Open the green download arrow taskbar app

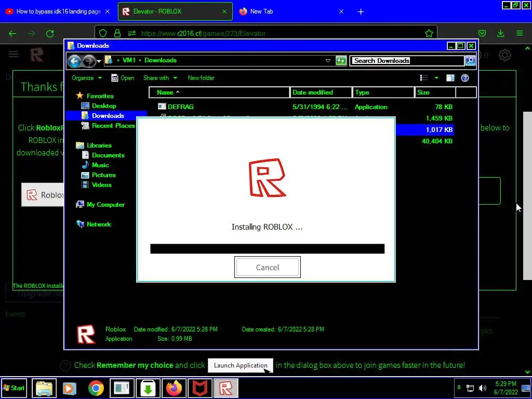point(148,388)
